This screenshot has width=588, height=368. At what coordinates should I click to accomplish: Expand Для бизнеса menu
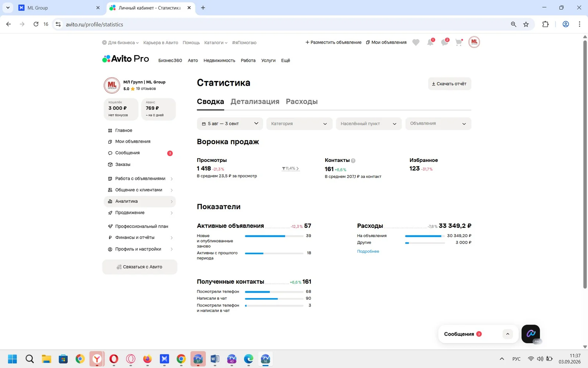tap(121, 43)
